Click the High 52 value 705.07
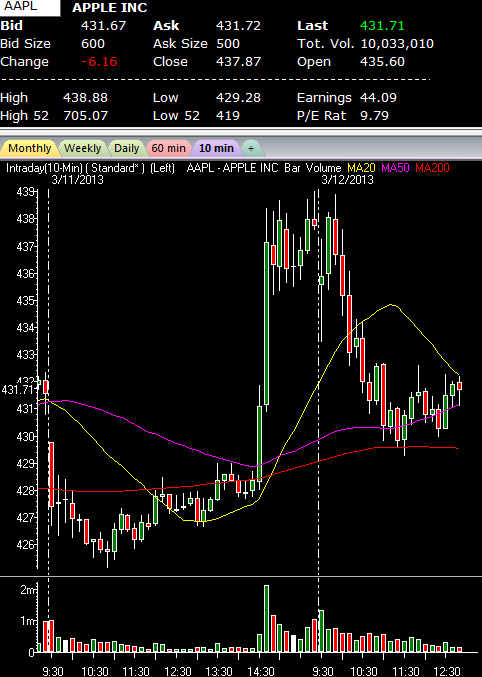 86,116
